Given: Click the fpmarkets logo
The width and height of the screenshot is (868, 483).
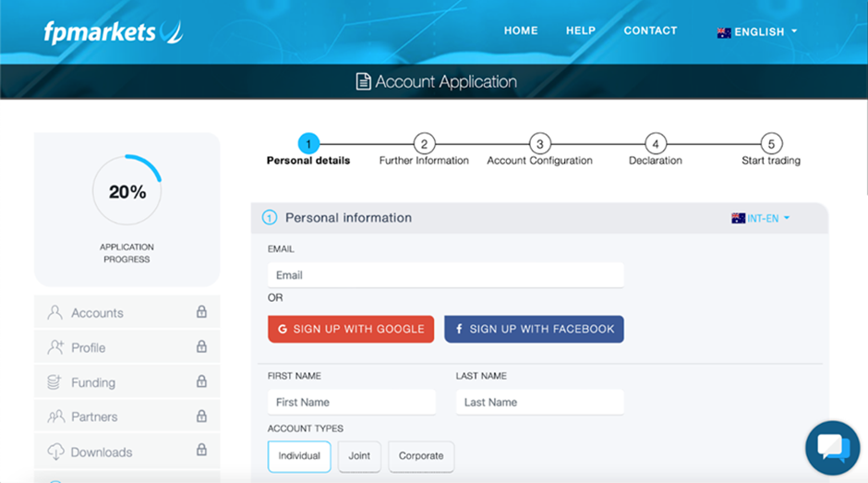Looking at the screenshot, I should pyautogui.click(x=113, y=32).
